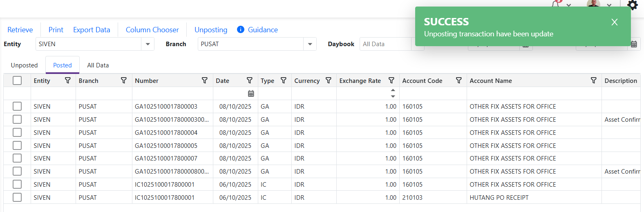This screenshot has width=644, height=212.
Task: Open the Branch column filter
Action: pyautogui.click(x=124, y=80)
